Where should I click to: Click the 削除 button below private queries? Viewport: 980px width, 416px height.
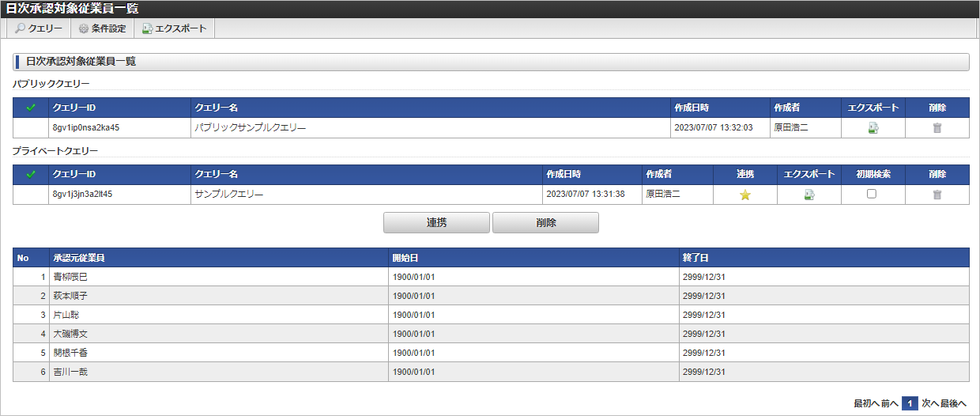[545, 223]
